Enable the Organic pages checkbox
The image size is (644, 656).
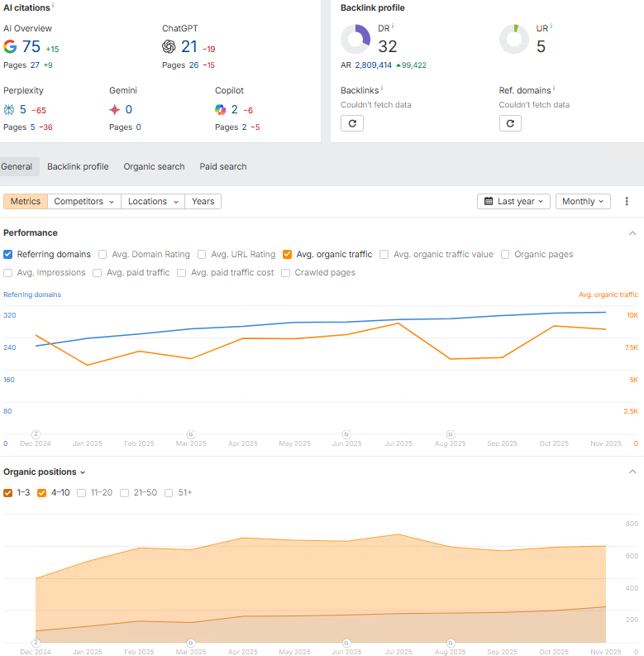[505, 254]
